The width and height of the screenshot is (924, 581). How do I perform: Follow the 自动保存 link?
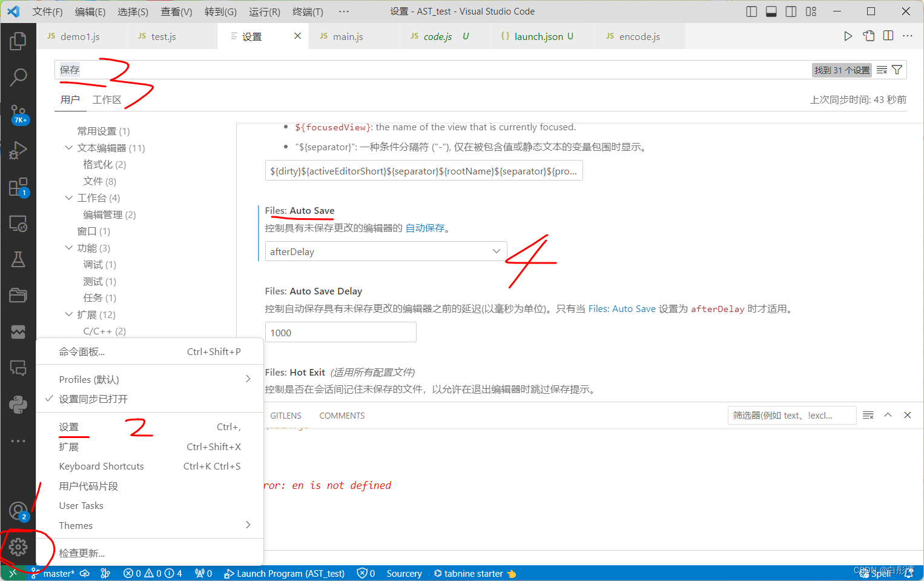click(425, 228)
